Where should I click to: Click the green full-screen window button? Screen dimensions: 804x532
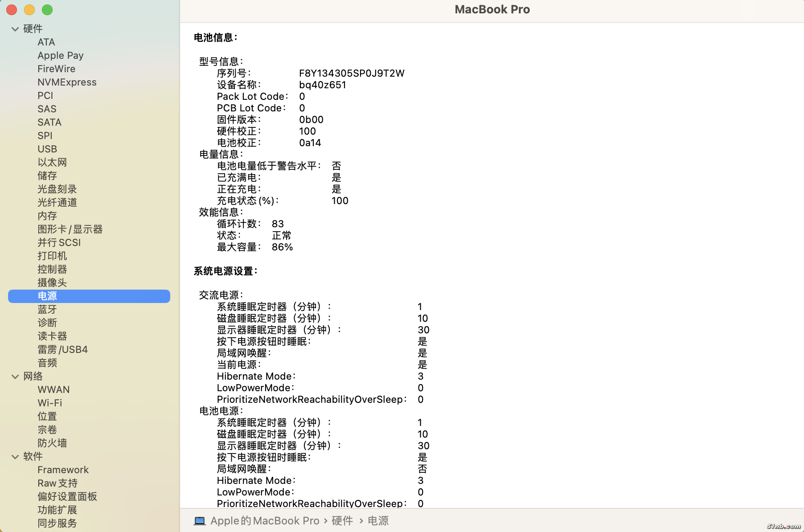47,10
